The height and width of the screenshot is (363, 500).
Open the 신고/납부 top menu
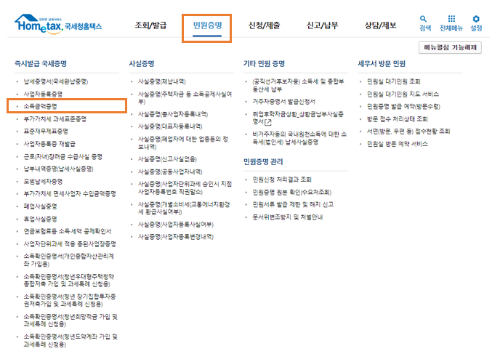[322, 26]
